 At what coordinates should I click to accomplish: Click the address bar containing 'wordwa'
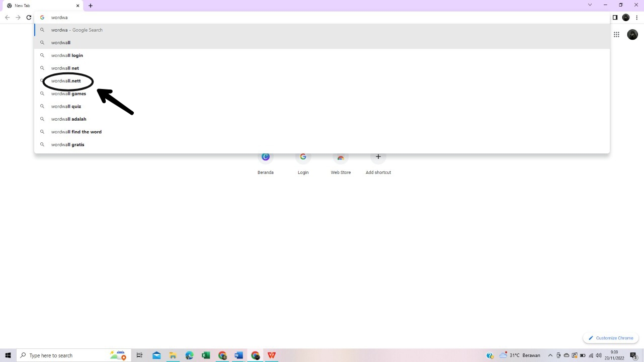tap(322, 17)
